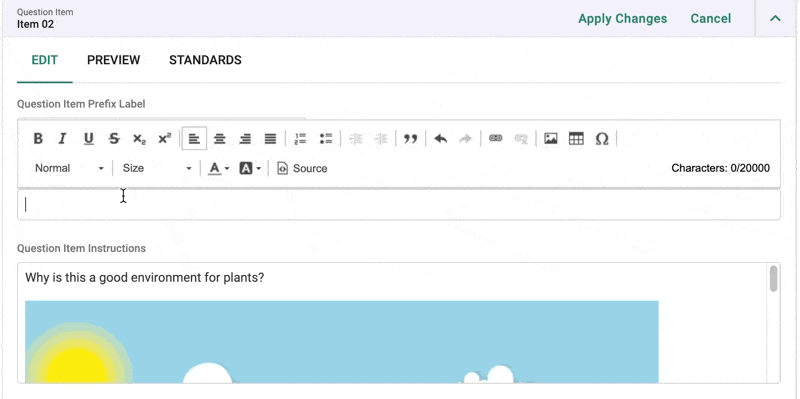The image size is (800, 399).
Task: Click the instructions editor scrollbar
Action: [x=773, y=279]
